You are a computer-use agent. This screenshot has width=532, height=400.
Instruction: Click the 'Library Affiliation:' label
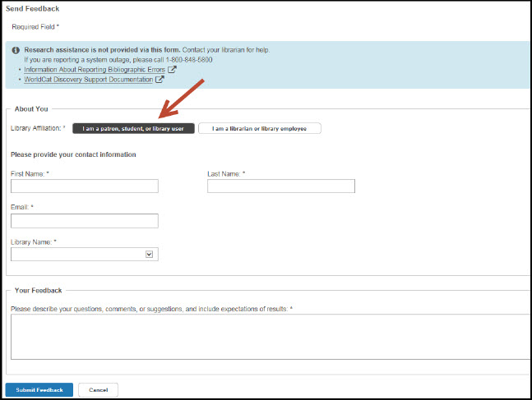pos(38,128)
